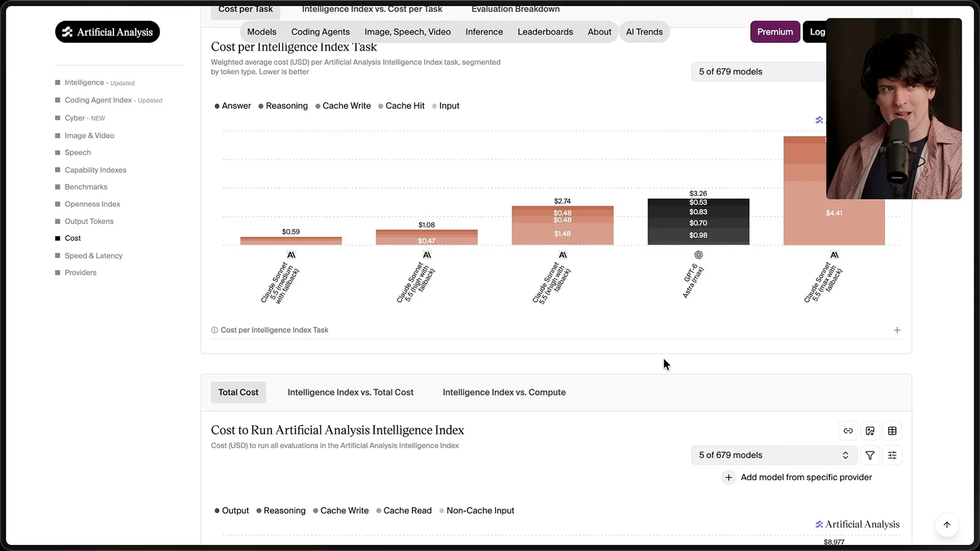980x551 pixels.
Task: Click scroll-to-top arrow button
Action: point(946,525)
